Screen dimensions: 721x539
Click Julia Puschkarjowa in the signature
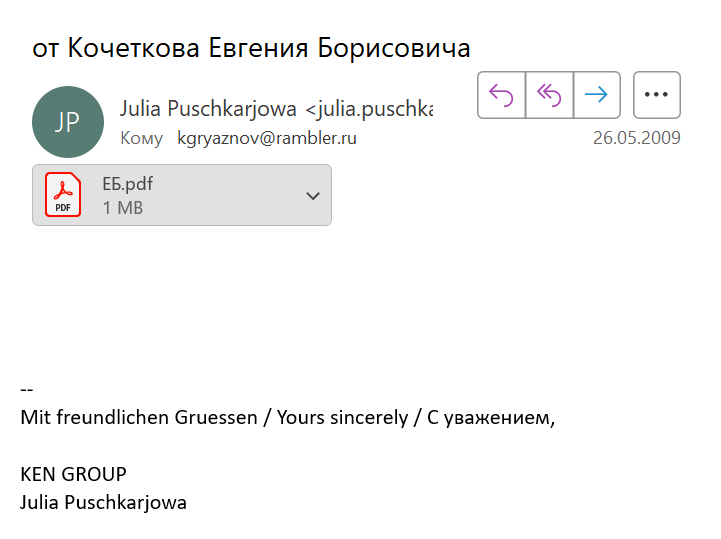tap(103, 502)
